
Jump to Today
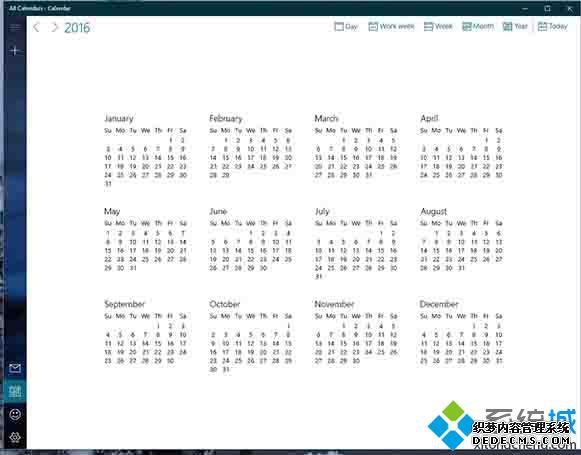(x=552, y=27)
